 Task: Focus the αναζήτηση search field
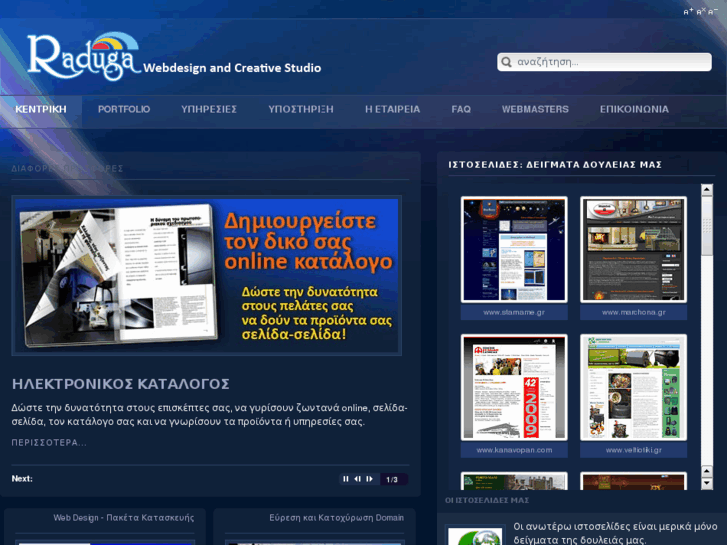[x=604, y=62]
